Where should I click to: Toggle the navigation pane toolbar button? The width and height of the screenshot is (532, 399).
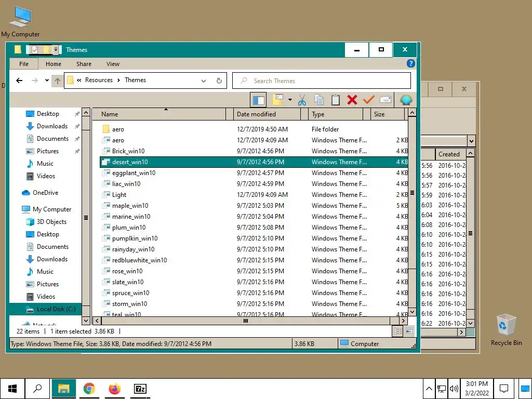click(x=259, y=100)
